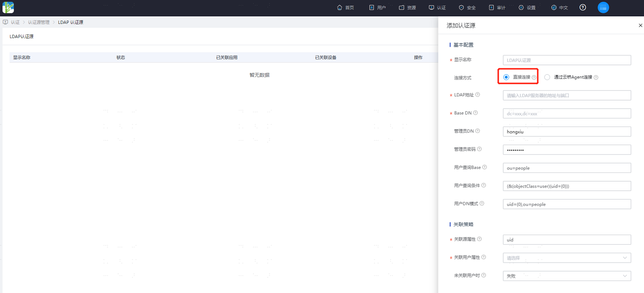The height and width of the screenshot is (293, 644).
Task: Open the 资源 menu
Action: coord(407,8)
